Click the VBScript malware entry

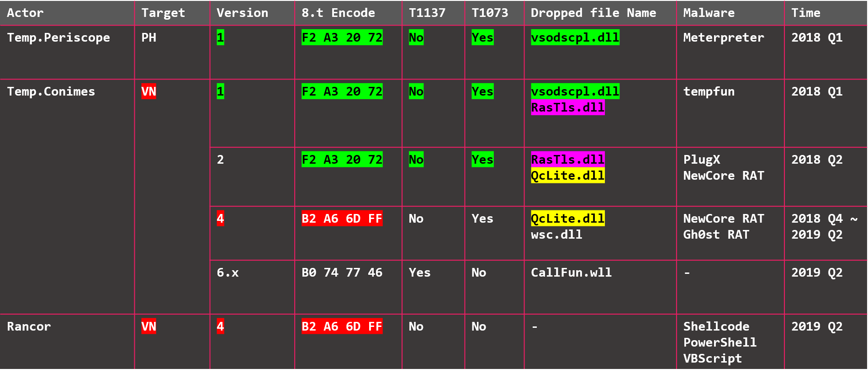tap(713, 358)
